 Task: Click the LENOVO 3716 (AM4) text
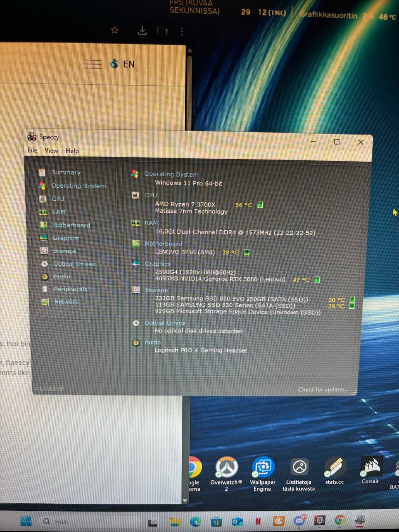tap(185, 252)
